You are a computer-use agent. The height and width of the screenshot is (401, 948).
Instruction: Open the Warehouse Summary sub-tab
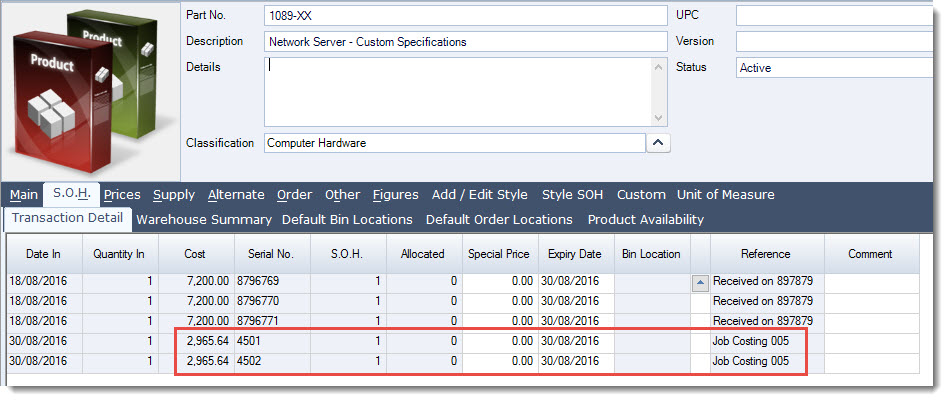tap(204, 220)
